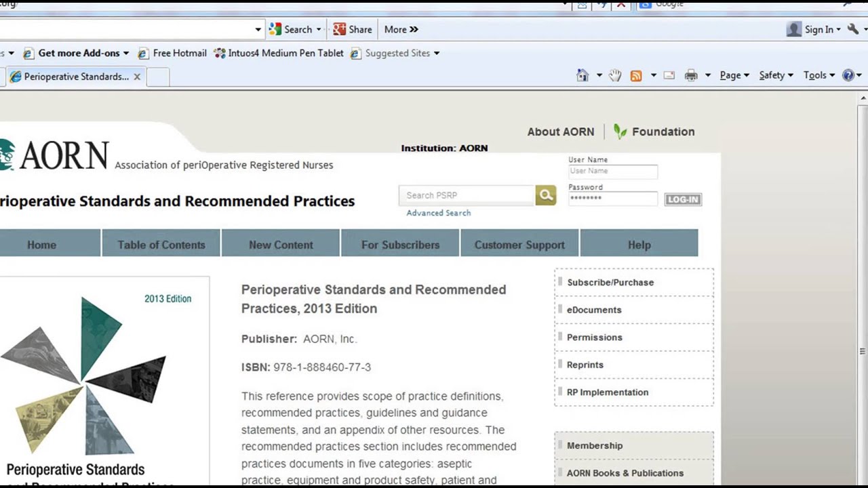The image size is (868, 488).
Task: Click Subscribe/Purchase sidebar link
Action: 610,282
